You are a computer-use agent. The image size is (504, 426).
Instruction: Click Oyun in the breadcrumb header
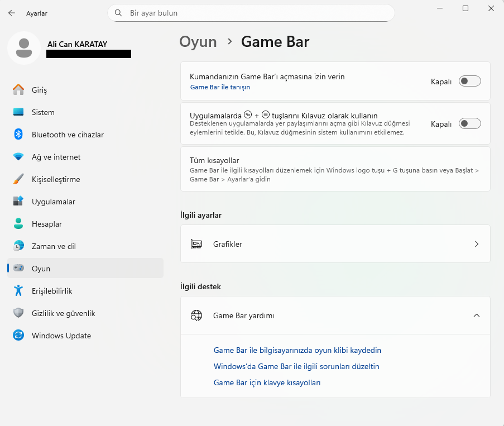coord(198,42)
